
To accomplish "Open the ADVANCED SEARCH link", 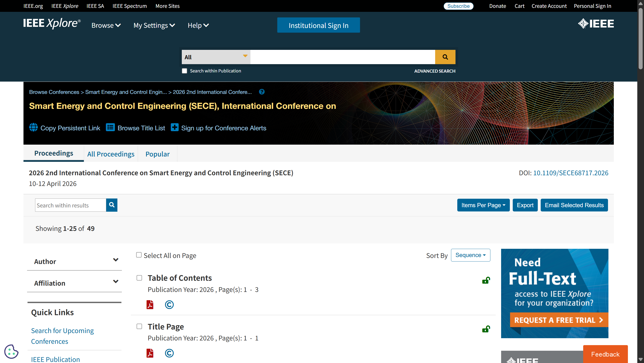I will (435, 71).
